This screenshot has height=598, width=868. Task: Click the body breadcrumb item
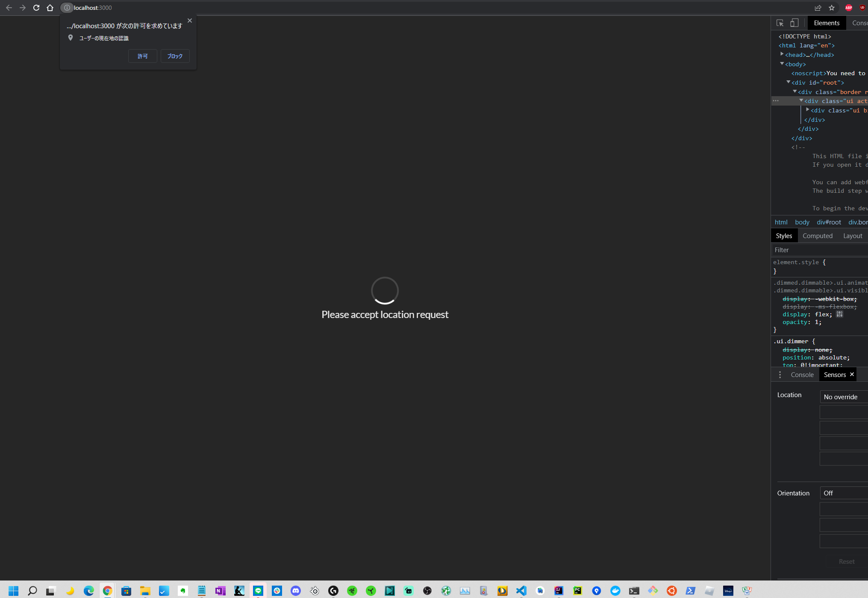802,222
